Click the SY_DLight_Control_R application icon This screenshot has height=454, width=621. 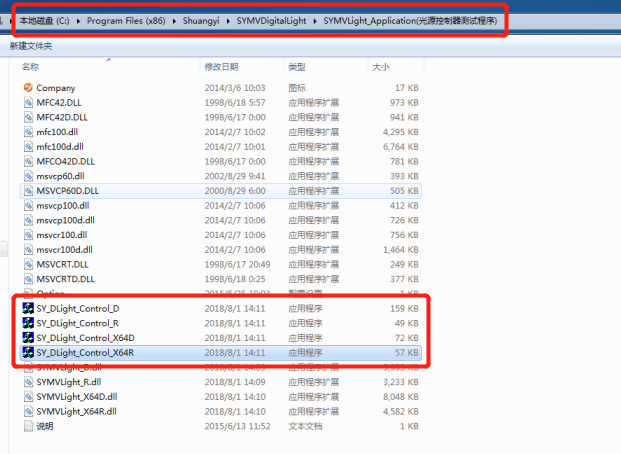click(28, 323)
